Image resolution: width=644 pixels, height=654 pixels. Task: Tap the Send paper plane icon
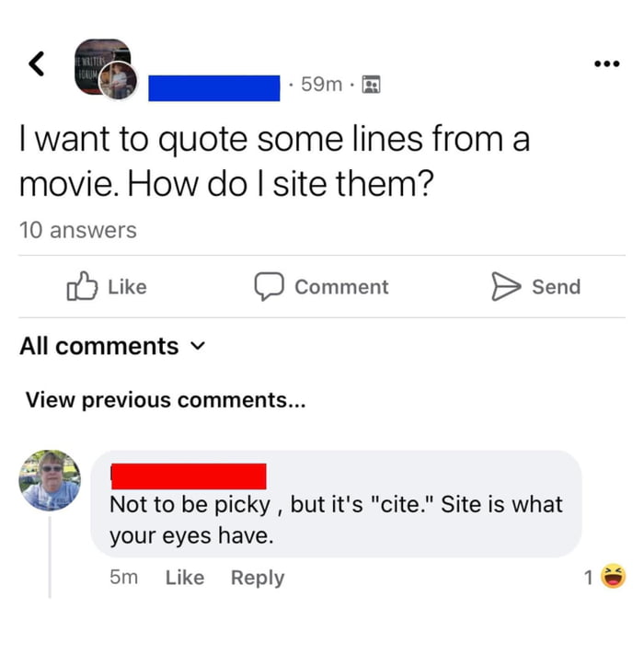click(506, 287)
